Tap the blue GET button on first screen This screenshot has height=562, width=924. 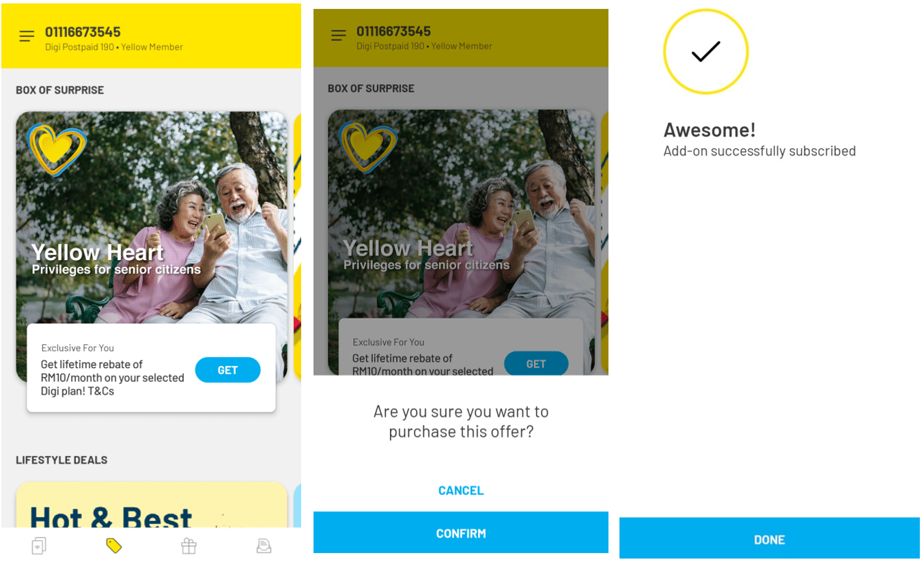(227, 370)
